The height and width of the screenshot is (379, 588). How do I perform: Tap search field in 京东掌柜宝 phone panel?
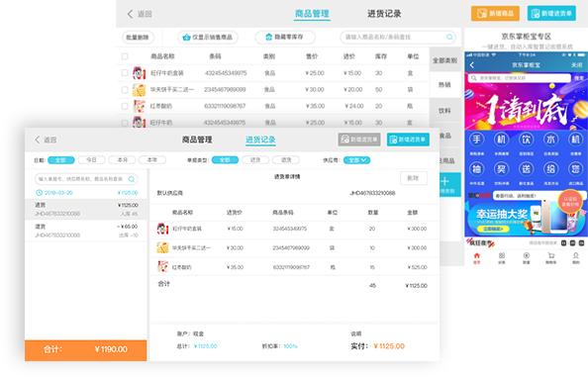click(519, 78)
